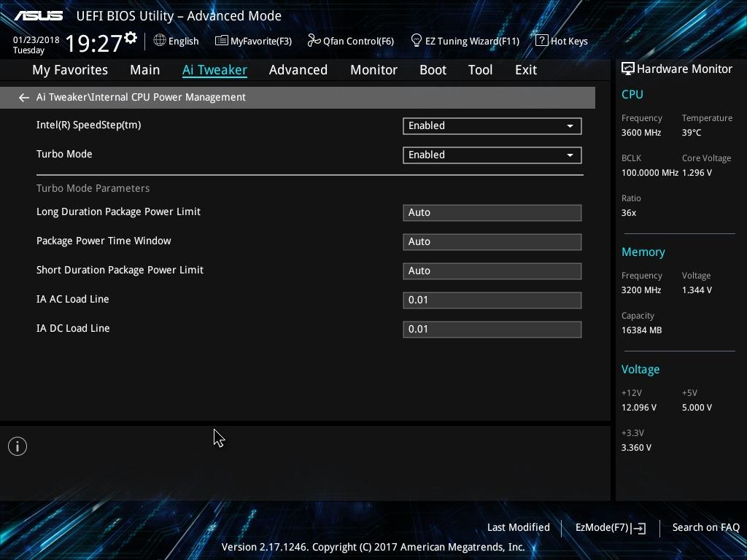Select the Intel(R) SpeedStep(tm) label

click(88, 125)
